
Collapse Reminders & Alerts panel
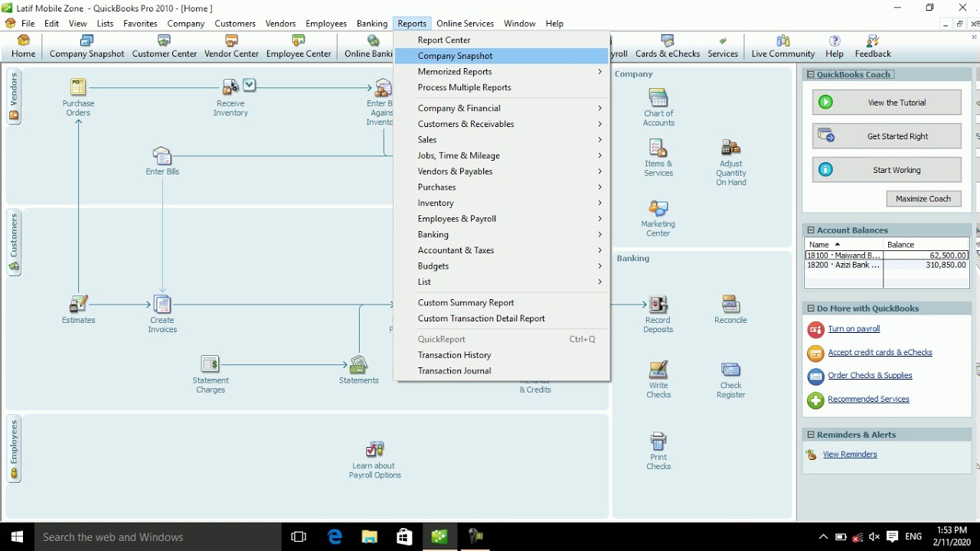810,435
